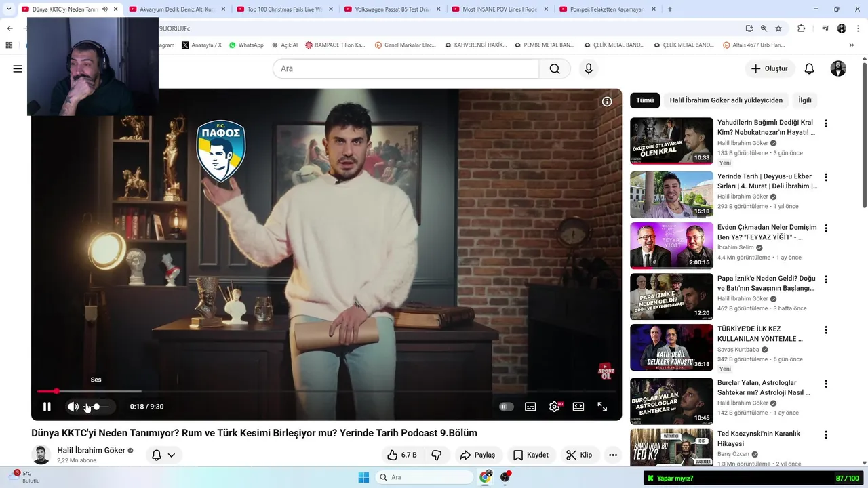This screenshot has height=488, width=868.
Task: Create a clip with Klip button
Action: coord(580,455)
